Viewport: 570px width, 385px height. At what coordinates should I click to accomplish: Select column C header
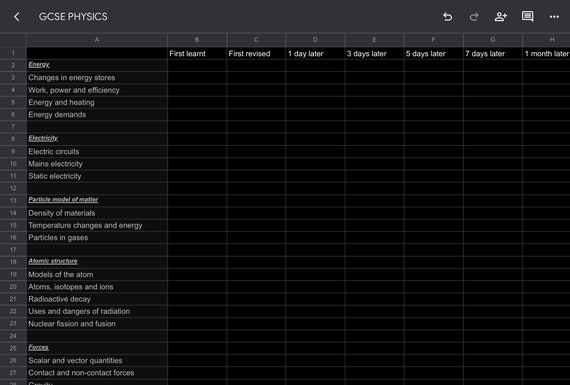coord(256,40)
